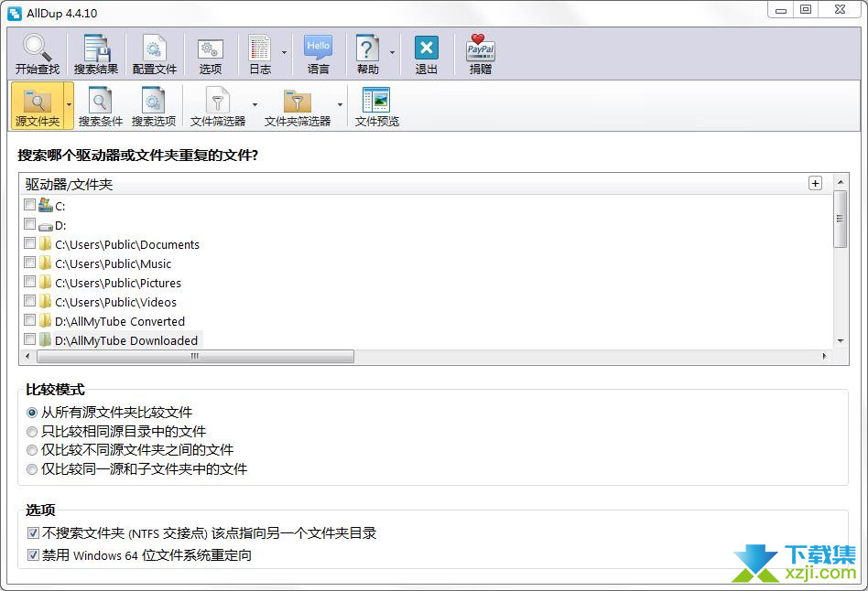Click the AllDup title bar app icon
This screenshot has width=868, height=591.
click(15, 14)
